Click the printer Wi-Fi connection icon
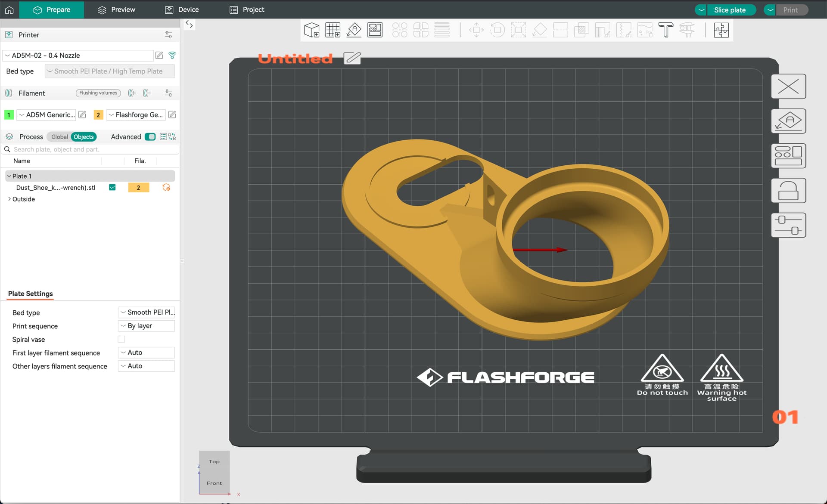827x504 pixels. pyautogui.click(x=172, y=56)
